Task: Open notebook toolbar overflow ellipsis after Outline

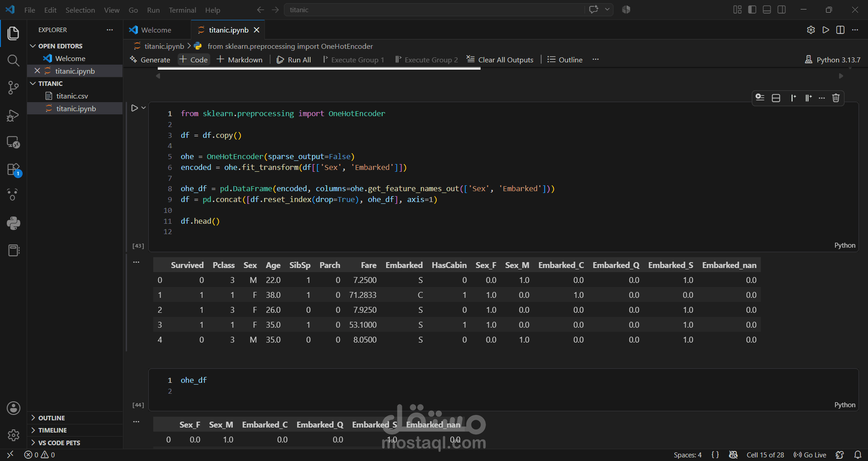Action: 596,60
